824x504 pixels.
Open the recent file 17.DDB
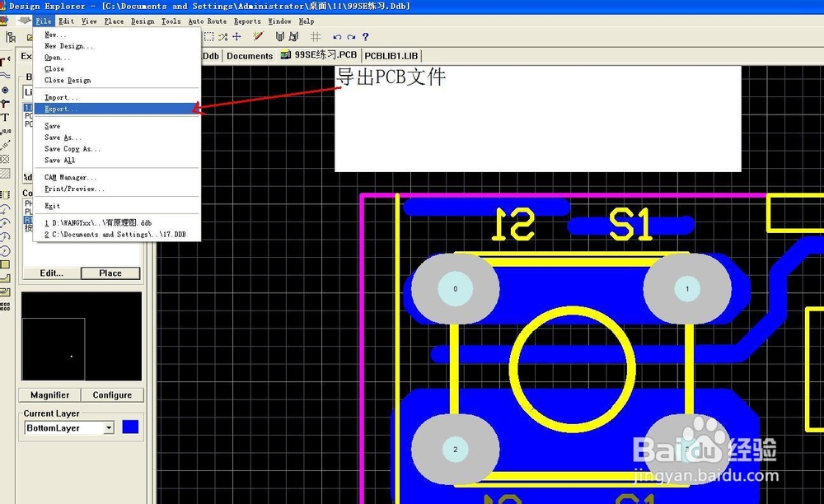[117, 234]
